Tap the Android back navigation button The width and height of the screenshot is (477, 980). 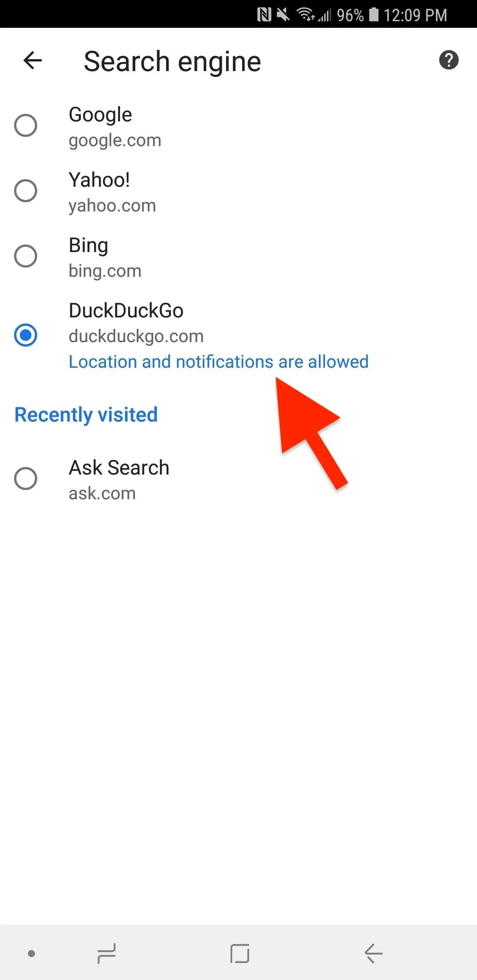pos(374,954)
